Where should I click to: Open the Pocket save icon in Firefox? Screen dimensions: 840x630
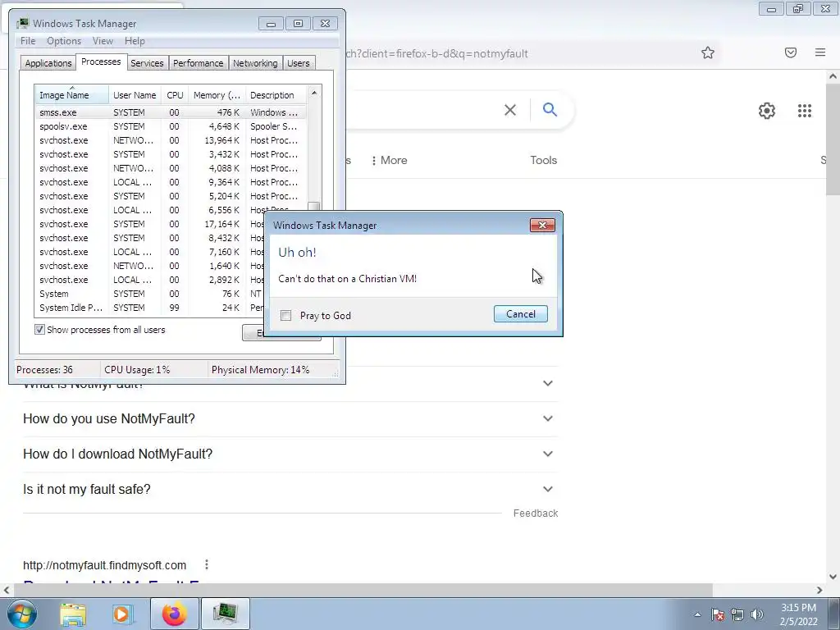click(791, 52)
